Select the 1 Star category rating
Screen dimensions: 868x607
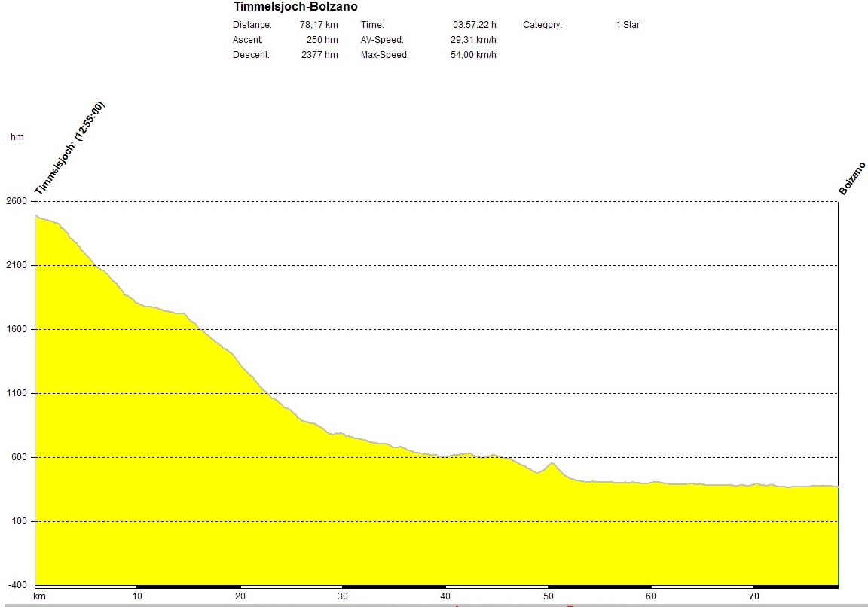[627, 25]
